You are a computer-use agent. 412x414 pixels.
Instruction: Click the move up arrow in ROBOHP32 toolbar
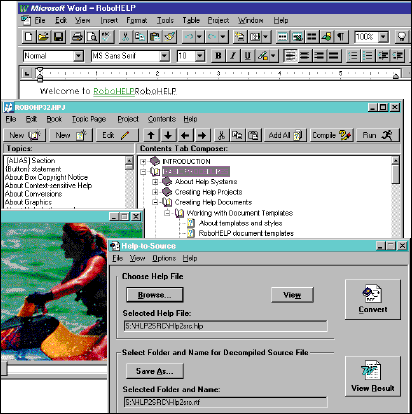(151, 135)
